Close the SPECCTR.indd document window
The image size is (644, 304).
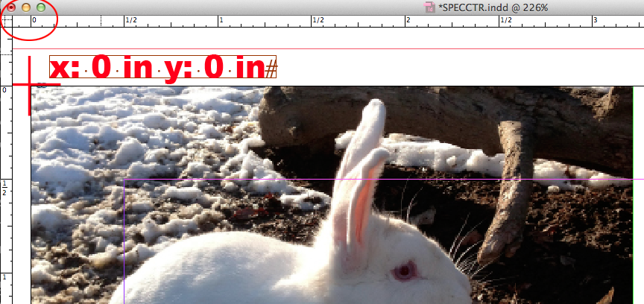point(11,7)
